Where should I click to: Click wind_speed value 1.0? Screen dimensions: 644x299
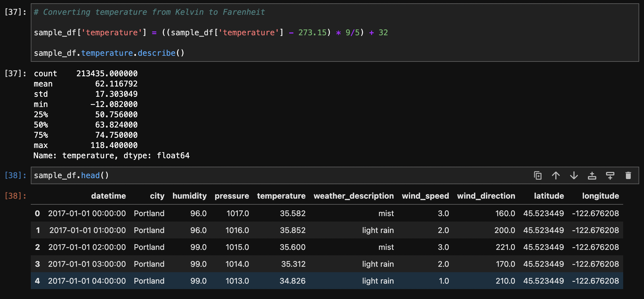click(x=444, y=281)
